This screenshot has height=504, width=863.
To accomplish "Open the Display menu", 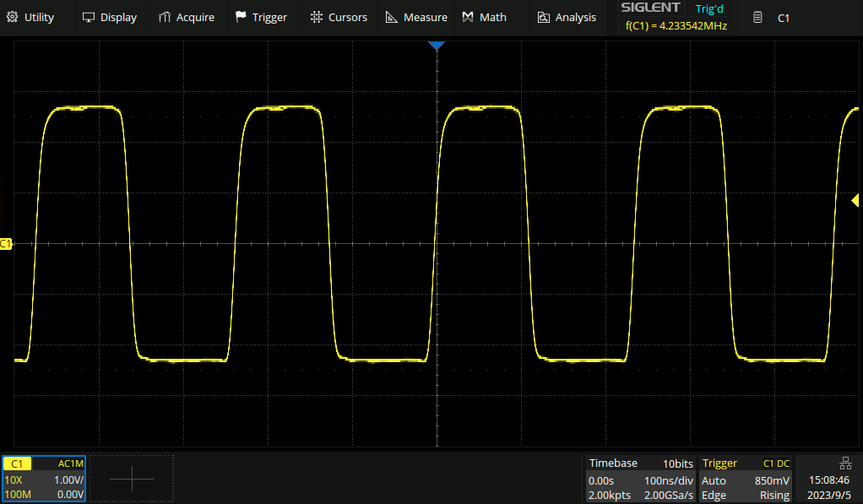I will pos(109,17).
